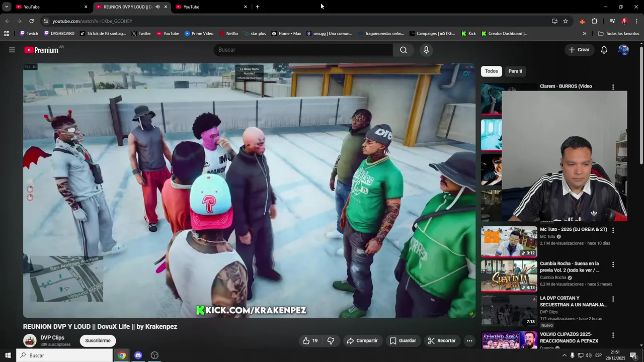
Task: Open the DVP Clips channel avatar
Action: click(x=30, y=341)
